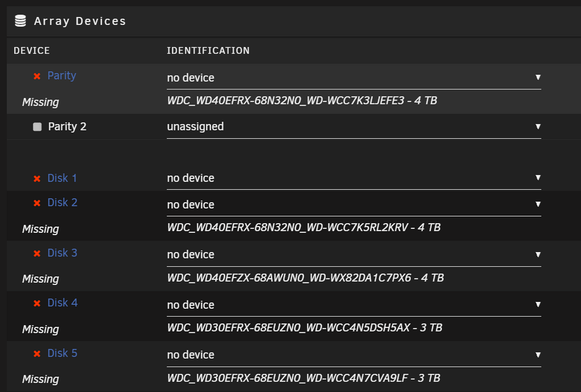Click the Missing label under Parity
This screenshot has height=392, width=581.
coord(41,102)
